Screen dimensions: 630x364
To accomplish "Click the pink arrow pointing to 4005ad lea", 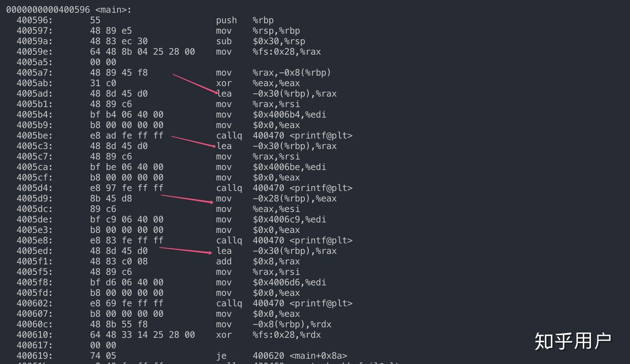I will [195, 84].
